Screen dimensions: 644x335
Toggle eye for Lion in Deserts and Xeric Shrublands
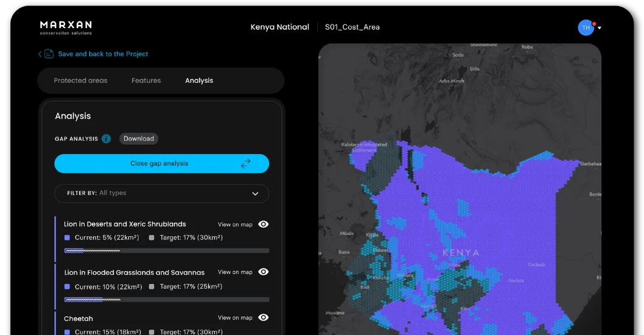[264, 224]
